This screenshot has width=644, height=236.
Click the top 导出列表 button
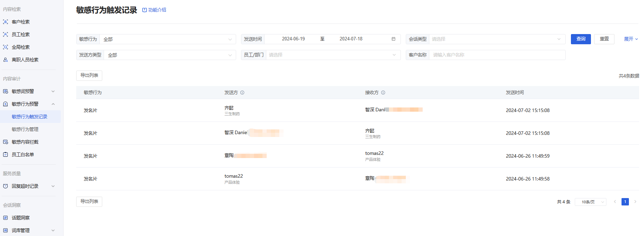89,76
